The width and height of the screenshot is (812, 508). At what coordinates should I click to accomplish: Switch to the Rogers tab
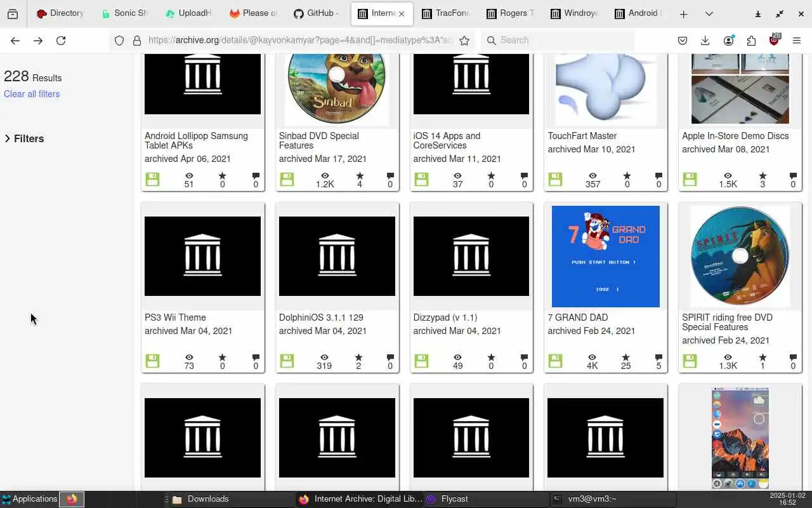(510, 13)
